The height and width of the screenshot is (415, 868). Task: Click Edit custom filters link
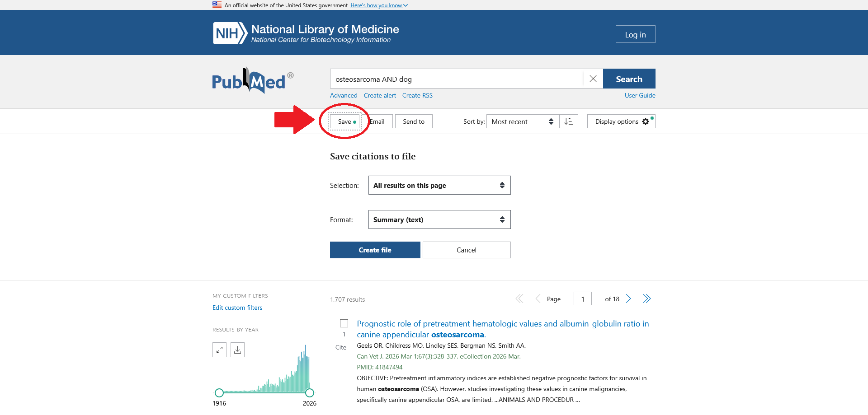[237, 308]
